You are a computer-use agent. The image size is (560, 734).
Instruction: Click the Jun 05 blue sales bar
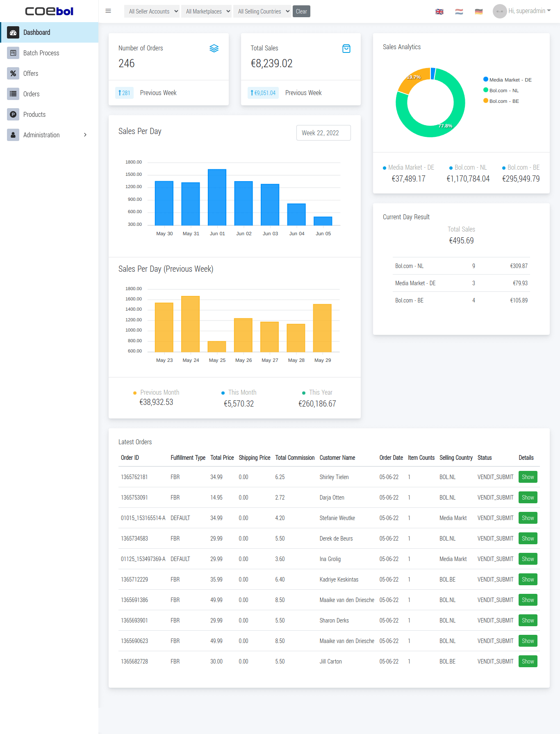point(323,221)
